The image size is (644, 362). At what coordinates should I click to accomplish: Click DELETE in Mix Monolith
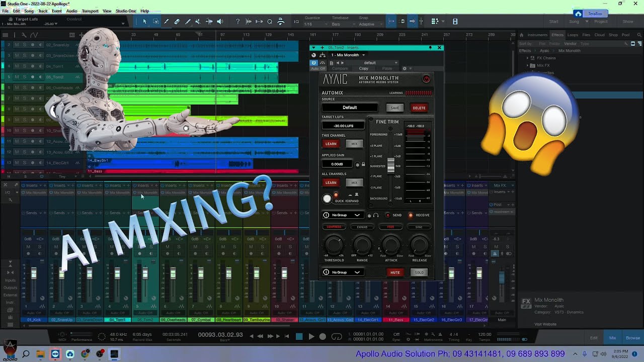pos(419,108)
